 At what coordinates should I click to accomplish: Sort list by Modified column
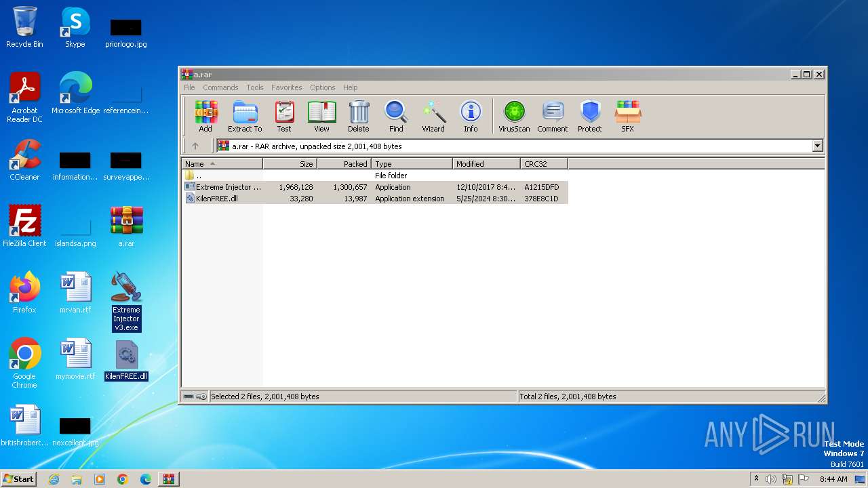486,164
